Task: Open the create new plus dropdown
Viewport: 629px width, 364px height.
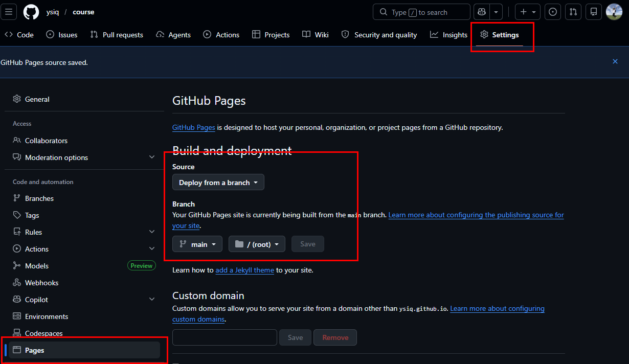Action: [x=528, y=12]
